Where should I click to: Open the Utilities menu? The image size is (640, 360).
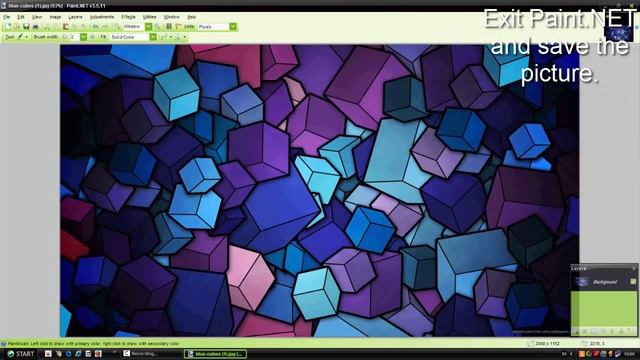149,17
